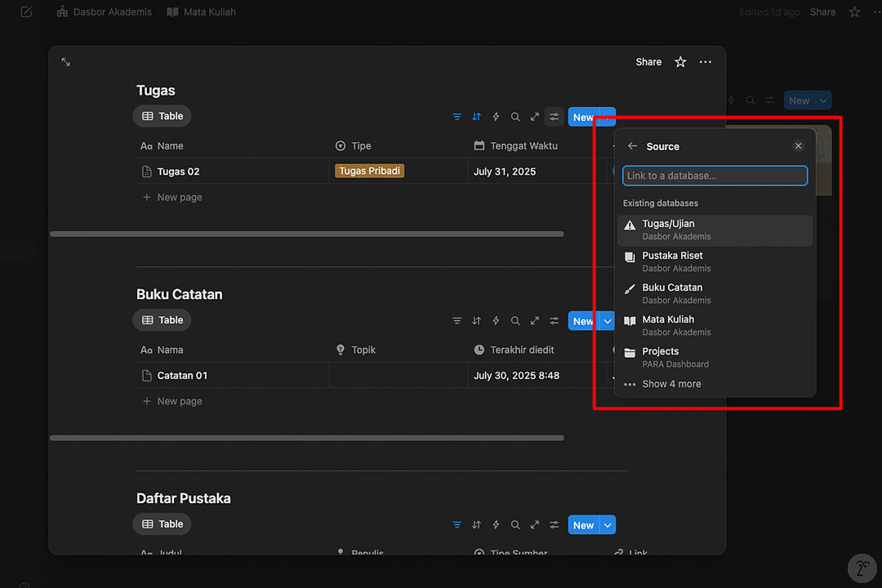Viewport: 882px width, 588px height.
Task: Select Mata Kuliah database source
Action: pos(715,326)
